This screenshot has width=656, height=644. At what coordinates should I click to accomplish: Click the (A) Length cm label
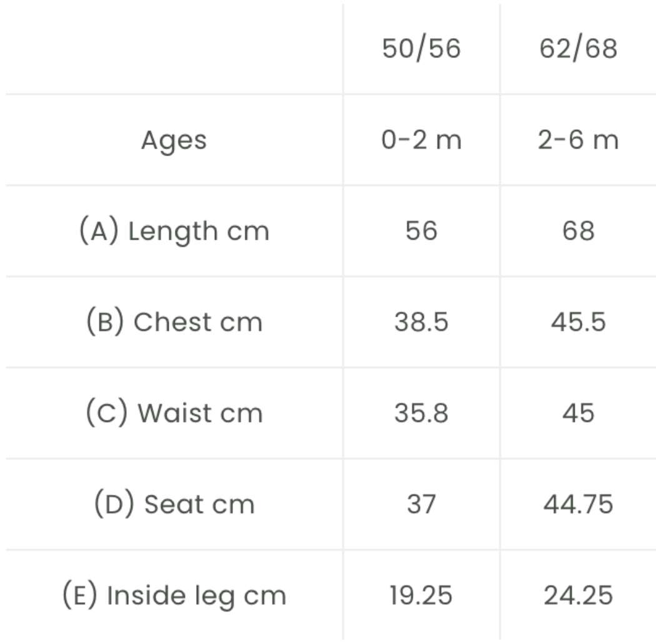tap(174, 231)
